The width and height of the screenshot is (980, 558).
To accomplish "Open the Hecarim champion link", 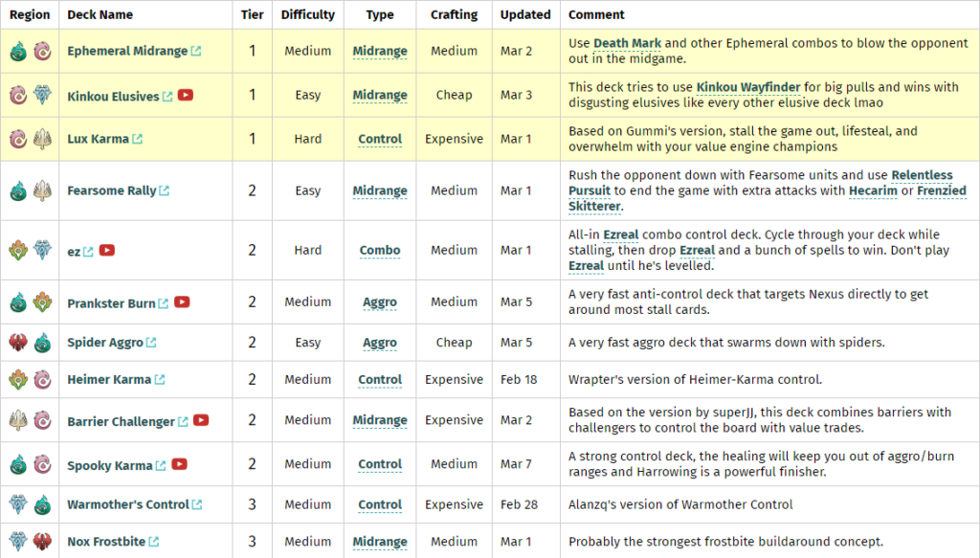I will [x=873, y=190].
